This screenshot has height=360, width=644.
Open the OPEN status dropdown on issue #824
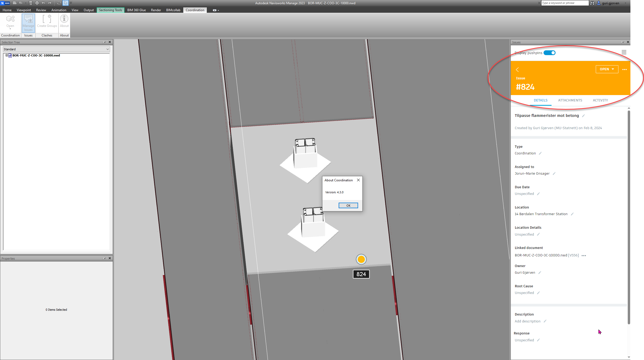pos(607,69)
